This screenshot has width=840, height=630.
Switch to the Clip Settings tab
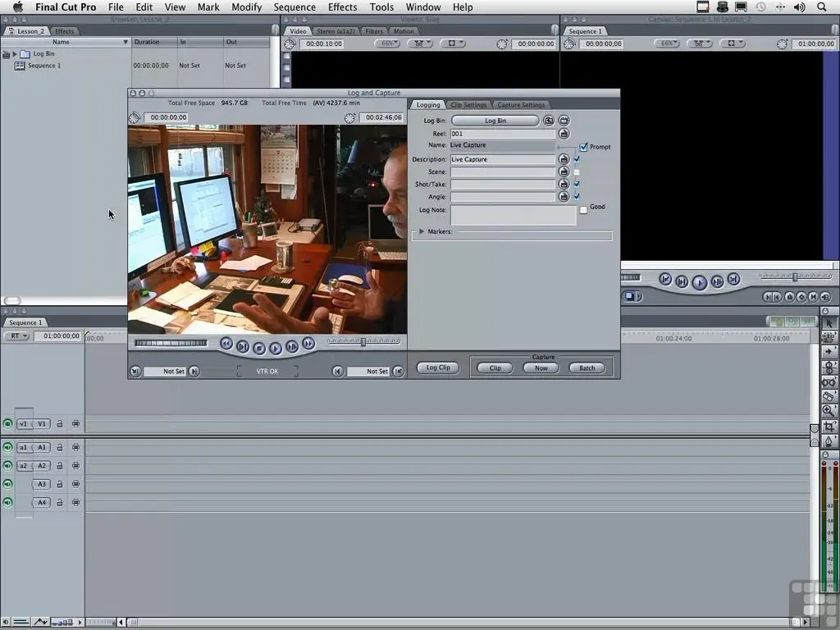click(x=468, y=105)
